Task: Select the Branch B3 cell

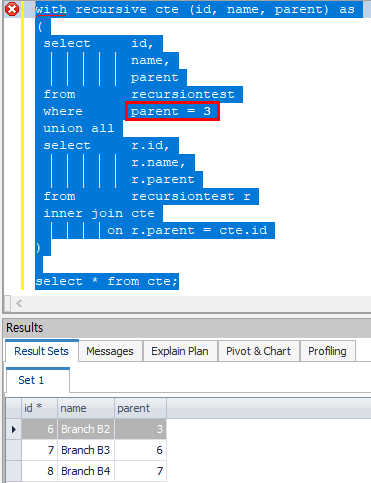Action: (86, 450)
